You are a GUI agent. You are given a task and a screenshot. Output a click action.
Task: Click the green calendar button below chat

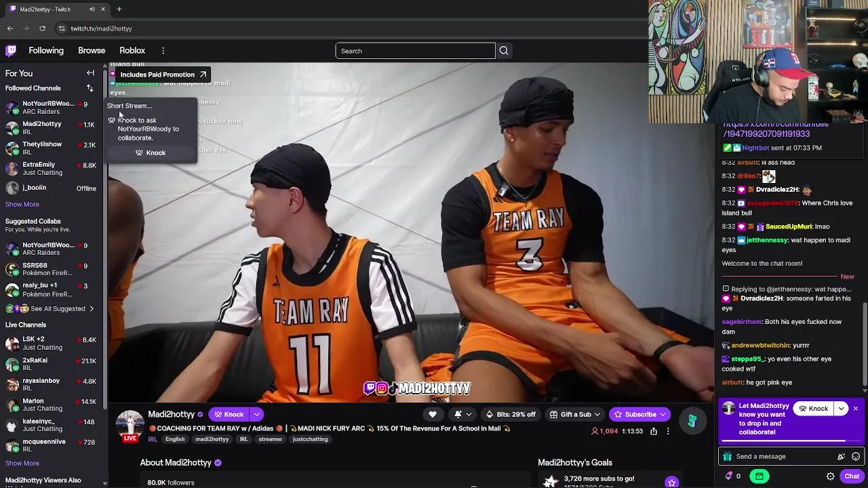pos(759,476)
